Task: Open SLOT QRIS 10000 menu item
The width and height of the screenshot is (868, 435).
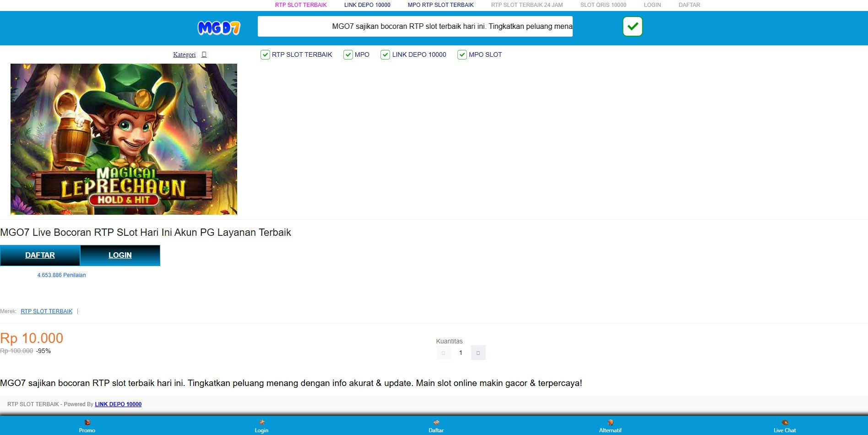Action: pyautogui.click(x=603, y=5)
